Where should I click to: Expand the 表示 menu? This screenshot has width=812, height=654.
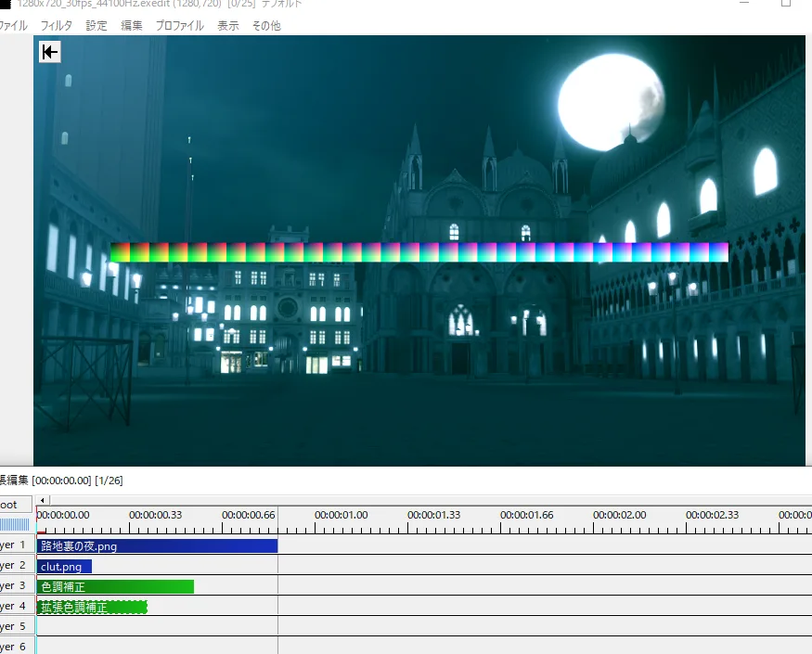coord(228,26)
